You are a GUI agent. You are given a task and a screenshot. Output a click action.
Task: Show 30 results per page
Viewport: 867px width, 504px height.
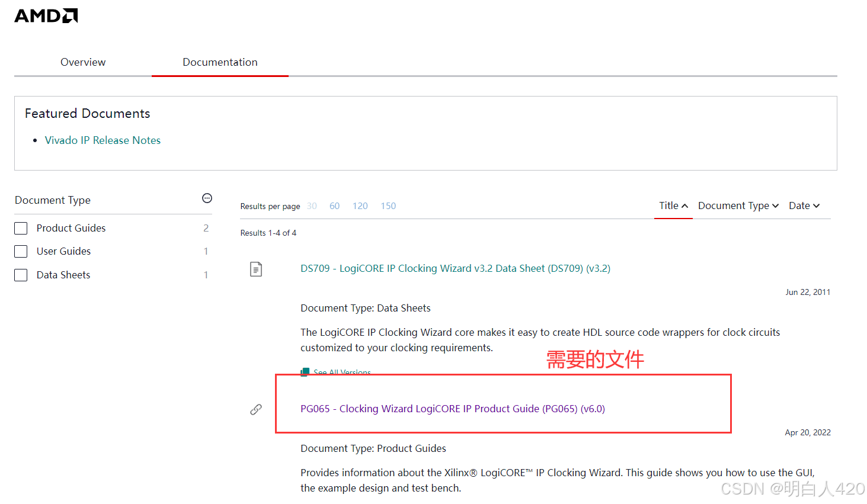(312, 206)
